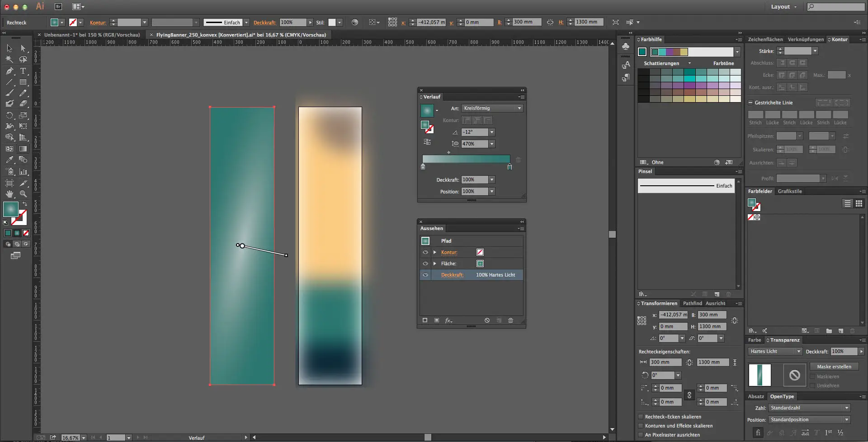Expand the Kontur row in Aussehen panel
This screenshot has width=868, height=442.
pos(435,252)
